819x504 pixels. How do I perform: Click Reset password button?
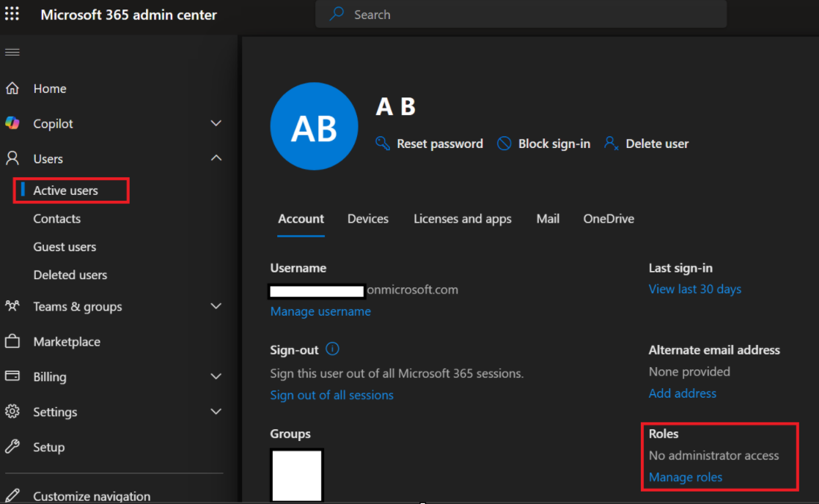tap(430, 144)
